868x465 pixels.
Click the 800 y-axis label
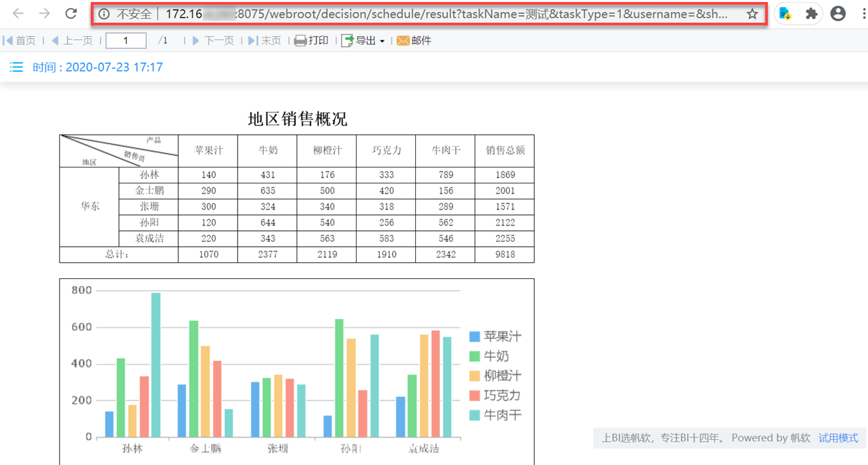(x=81, y=290)
